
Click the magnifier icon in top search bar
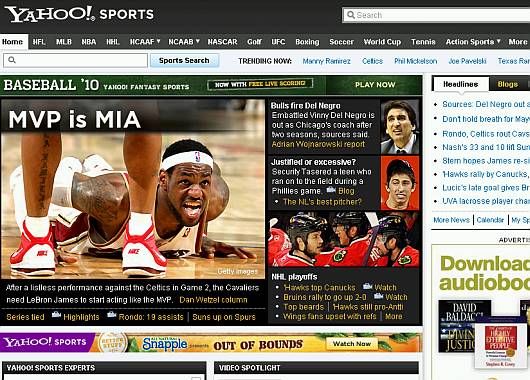351,15
